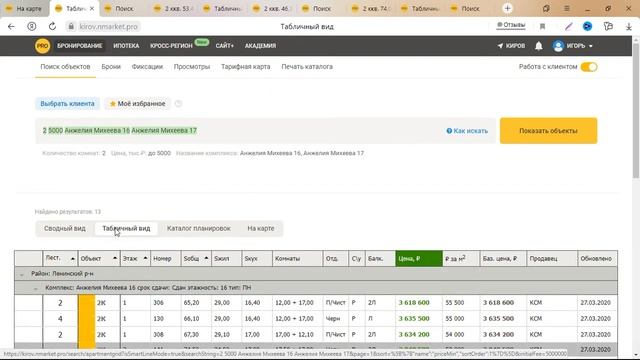
Task: Sort by the Sобщ column arrow
Action: [x=206, y=258]
